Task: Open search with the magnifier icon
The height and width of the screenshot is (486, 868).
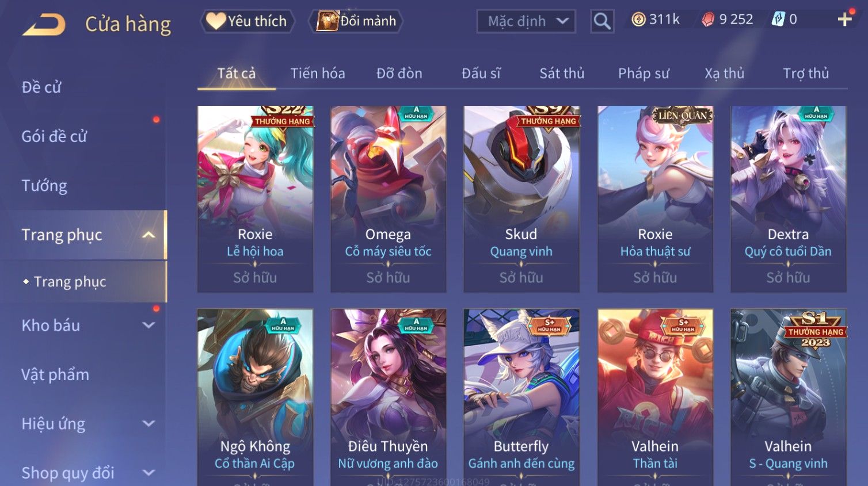Action: pyautogui.click(x=602, y=21)
